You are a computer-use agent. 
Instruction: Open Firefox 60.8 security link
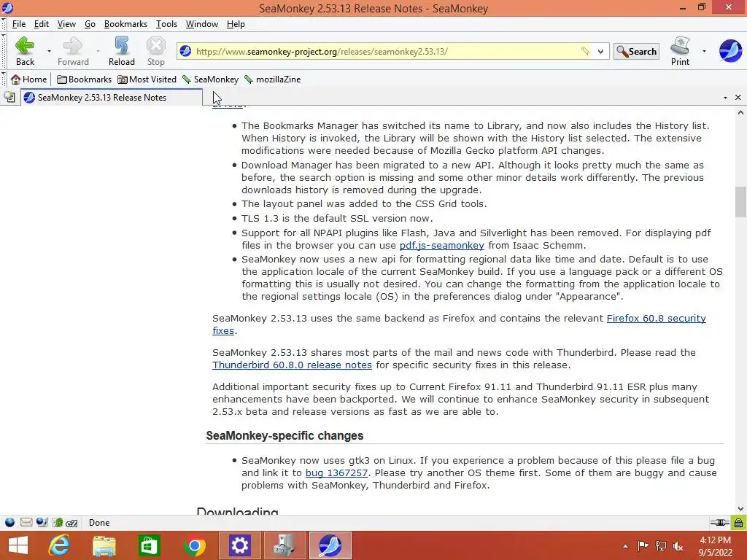point(656,318)
